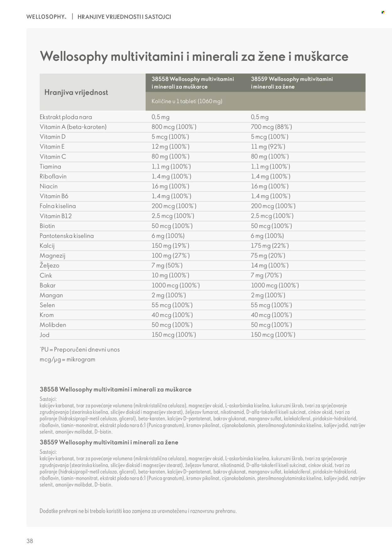Viewport: 392px width, 556px height.
Task: Click the 38558 muškarce ingredients heading
Action: [x=115, y=389]
